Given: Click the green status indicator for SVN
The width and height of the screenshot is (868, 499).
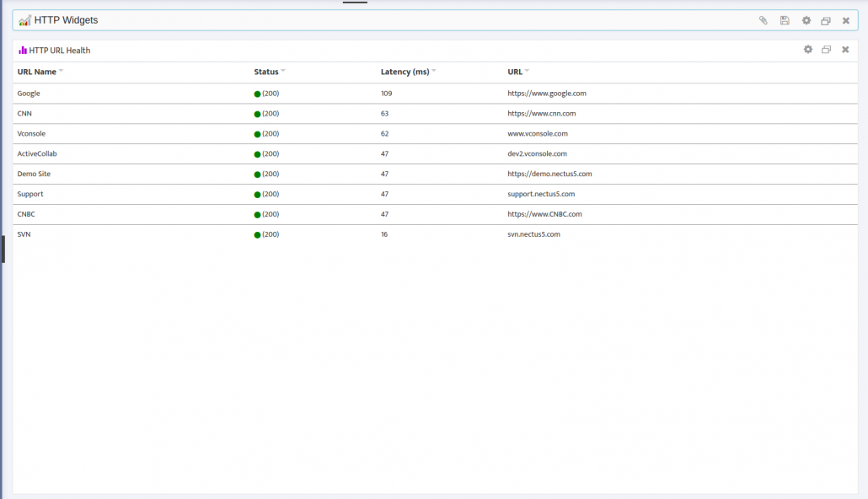Looking at the screenshot, I should point(256,234).
